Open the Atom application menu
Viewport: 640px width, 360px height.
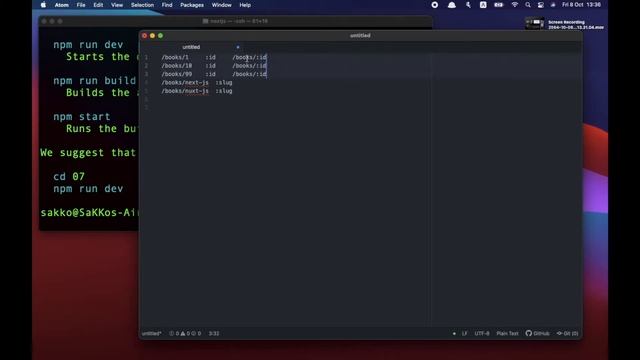click(62, 5)
